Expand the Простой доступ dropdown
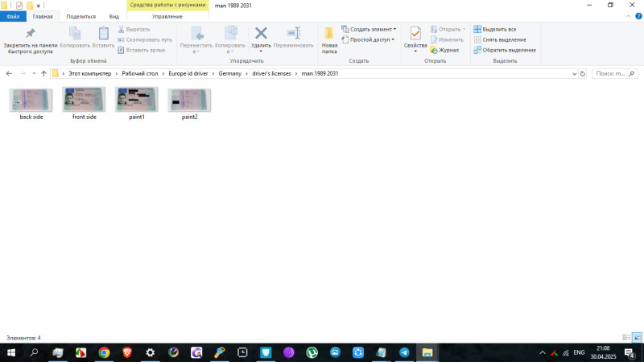The image size is (644, 362). tap(393, 39)
